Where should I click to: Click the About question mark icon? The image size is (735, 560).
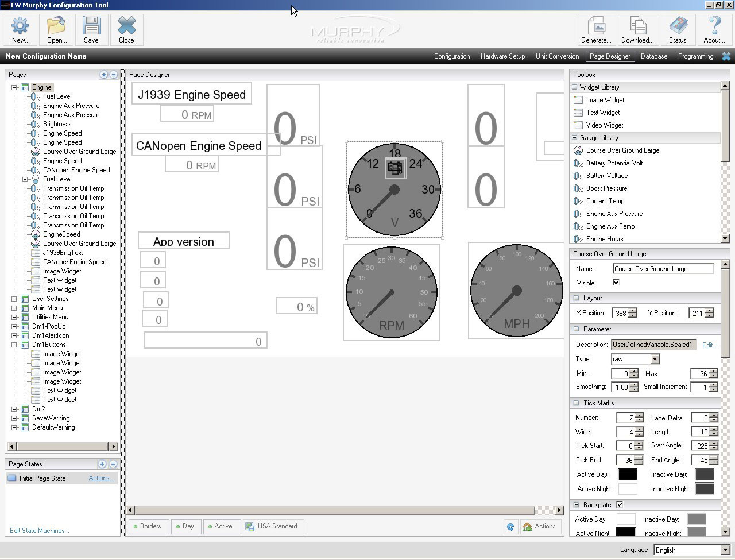[714, 26]
